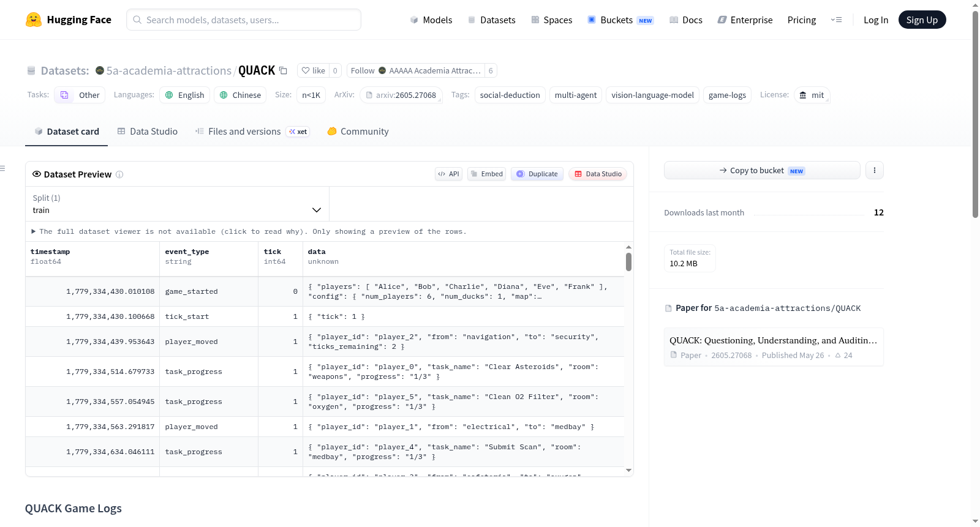The image size is (980, 527).
Task: Open the QUACK paper card
Action: pyautogui.click(x=774, y=347)
